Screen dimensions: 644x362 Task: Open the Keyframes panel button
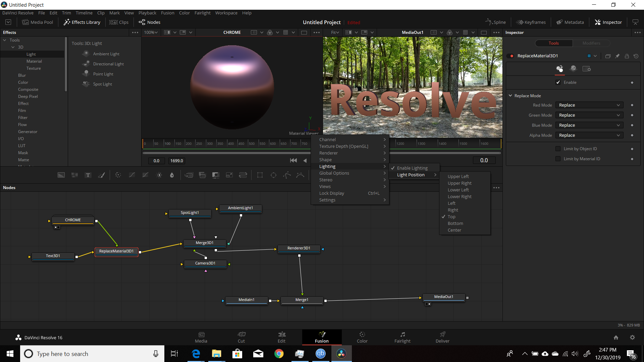(531, 22)
